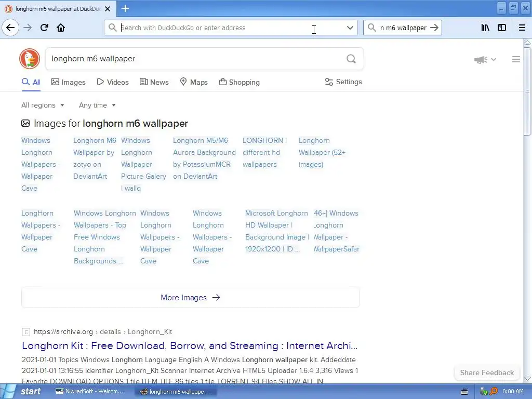Screen dimensions: 532x399
Task: Go back with the browser back arrow
Action: 10,28
